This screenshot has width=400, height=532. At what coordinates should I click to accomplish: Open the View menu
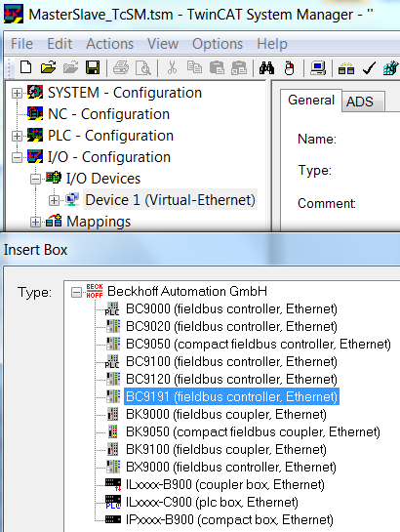[x=163, y=44]
